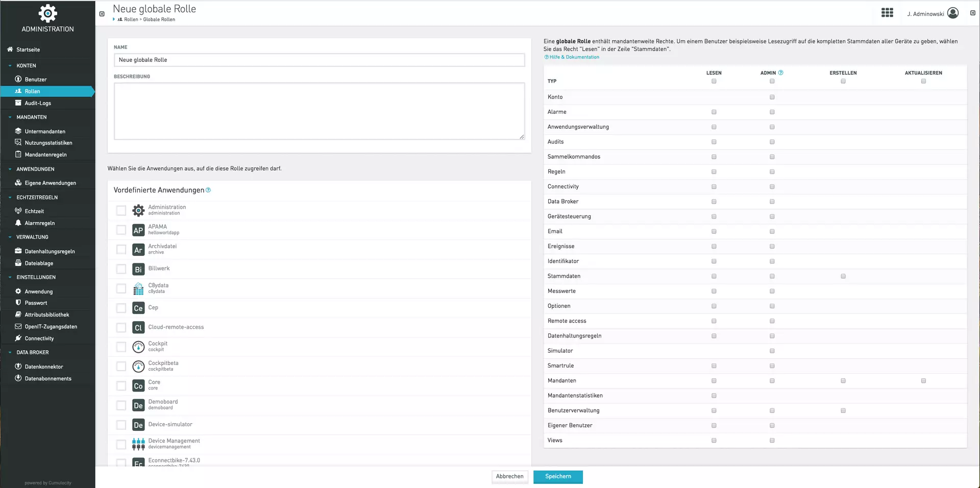The height and width of the screenshot is (488, 980).
Task: Click the Beschreibung text area
Action: point(319,111)
